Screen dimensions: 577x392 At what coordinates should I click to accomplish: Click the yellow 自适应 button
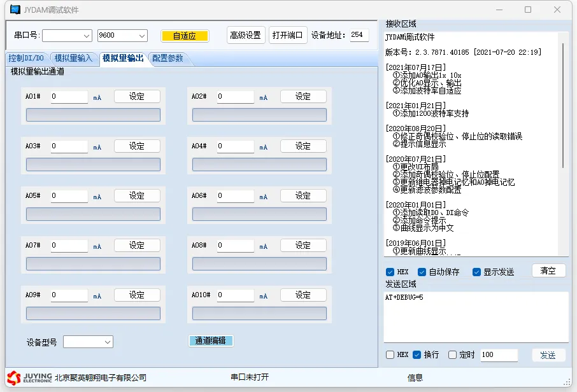pos(185,36)
